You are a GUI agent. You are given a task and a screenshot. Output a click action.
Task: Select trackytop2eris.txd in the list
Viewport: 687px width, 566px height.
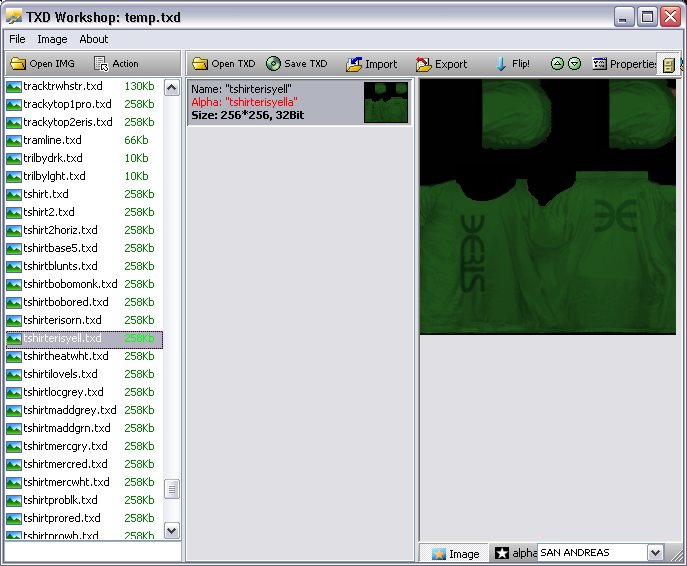84,122
